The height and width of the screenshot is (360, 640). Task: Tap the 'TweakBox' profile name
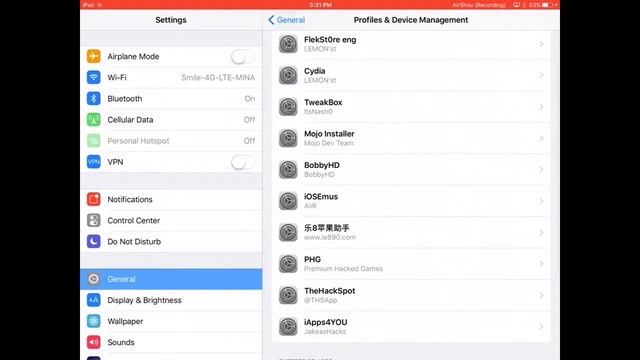coord(323,102)
